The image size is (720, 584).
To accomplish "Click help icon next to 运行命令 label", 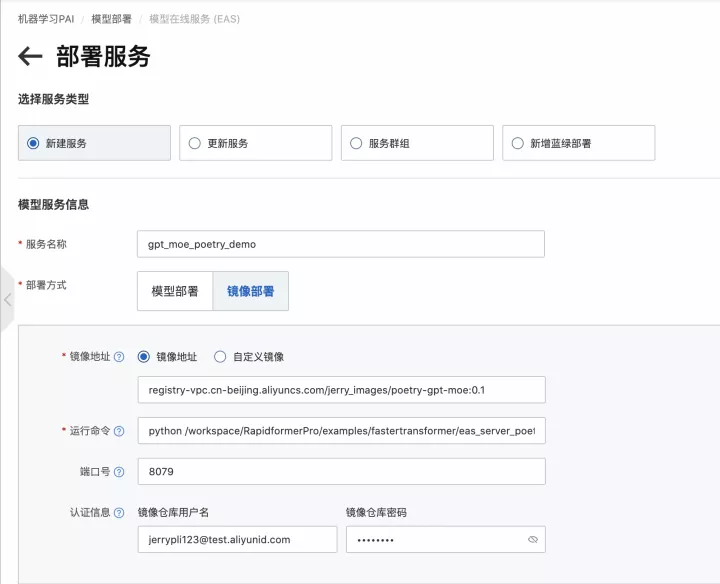I will click(119, 431).
